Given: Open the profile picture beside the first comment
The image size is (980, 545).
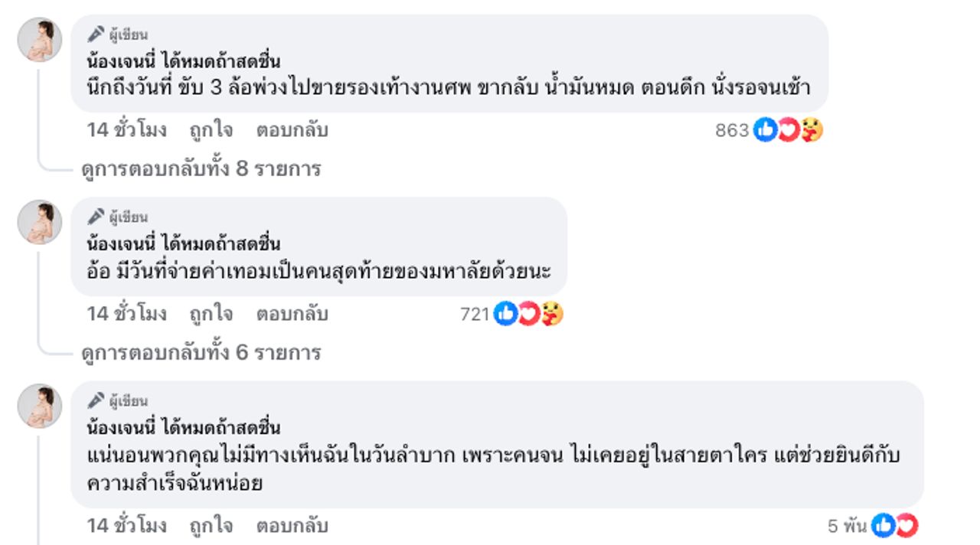Looking at the screenshot, I should 40,39.
